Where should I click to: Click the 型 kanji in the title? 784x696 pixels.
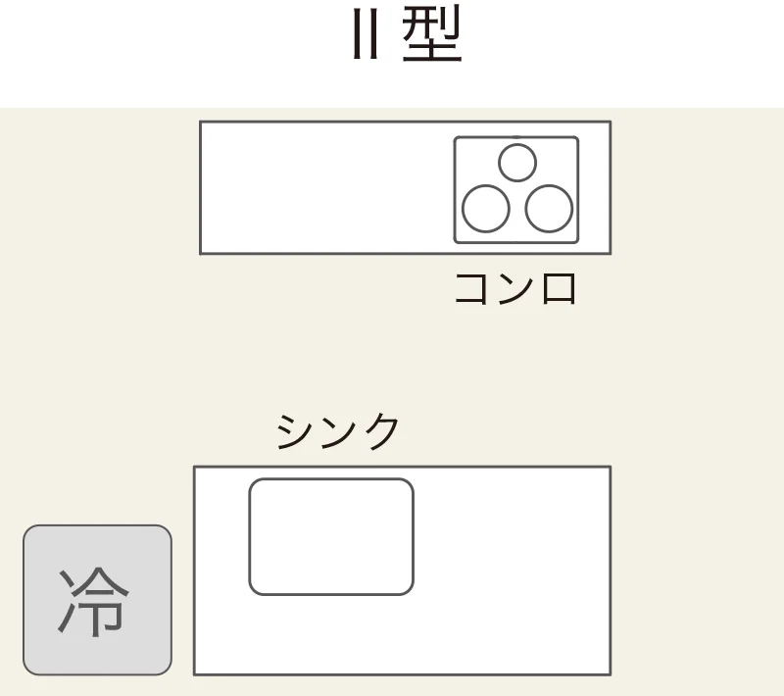[431, 37]
